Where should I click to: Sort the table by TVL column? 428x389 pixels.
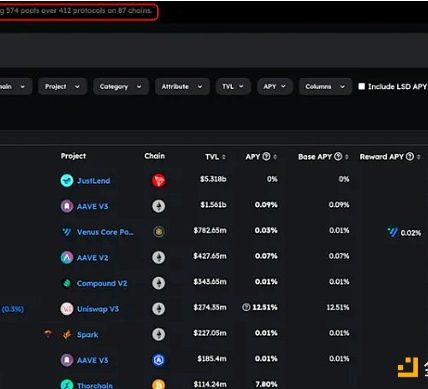click(x=215, y=157)
